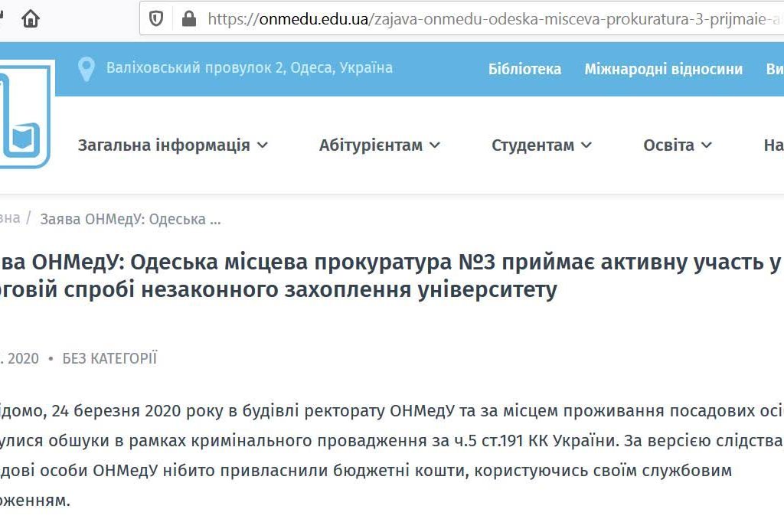Screen dimensions: 784x532
Task: Expand the chevron beside Студентам
Action: 586,145
